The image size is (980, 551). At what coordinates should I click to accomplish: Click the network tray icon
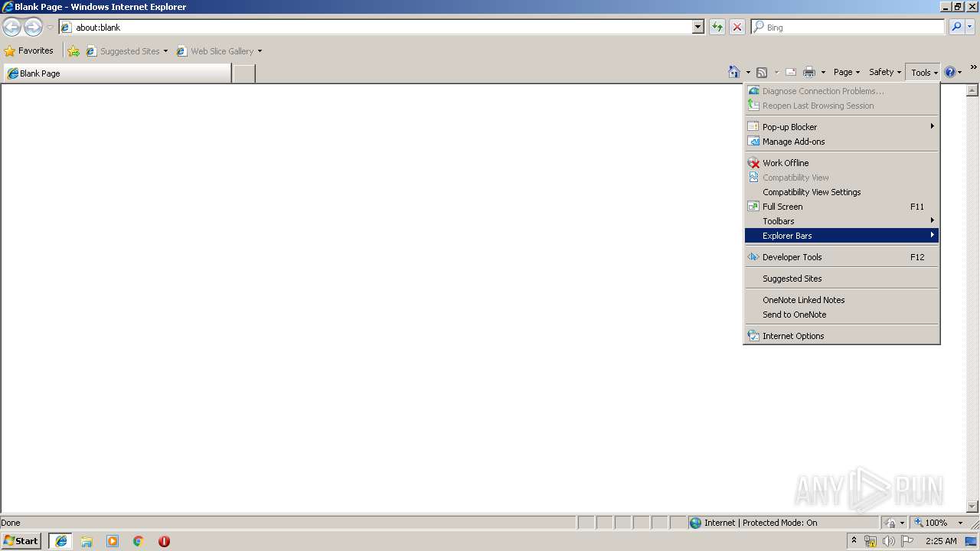click(x=871, y=541)
